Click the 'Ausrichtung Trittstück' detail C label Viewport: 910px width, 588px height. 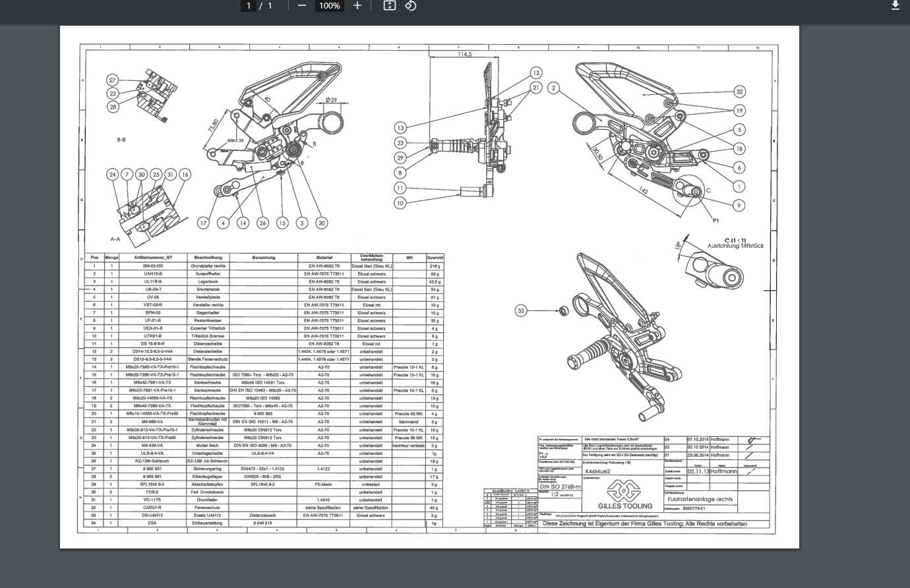tap(735, 246)
